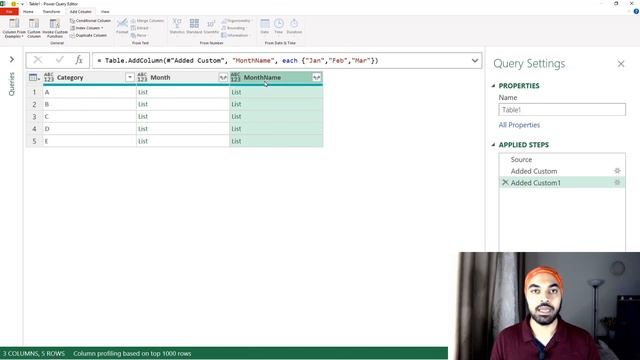Select cell A in Category column
The height and width of the screenshot is (360, 640).
click(x=89, y=92)
